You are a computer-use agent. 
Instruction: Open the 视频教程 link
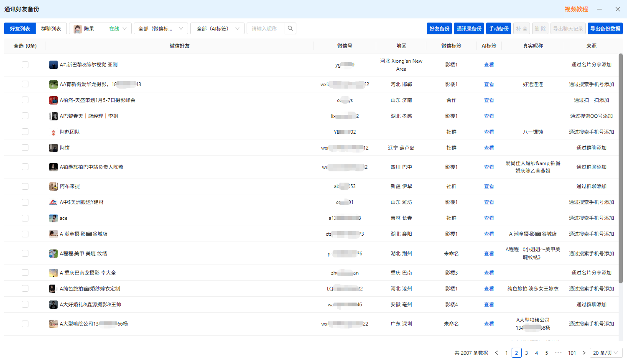(x=576, y=9)
